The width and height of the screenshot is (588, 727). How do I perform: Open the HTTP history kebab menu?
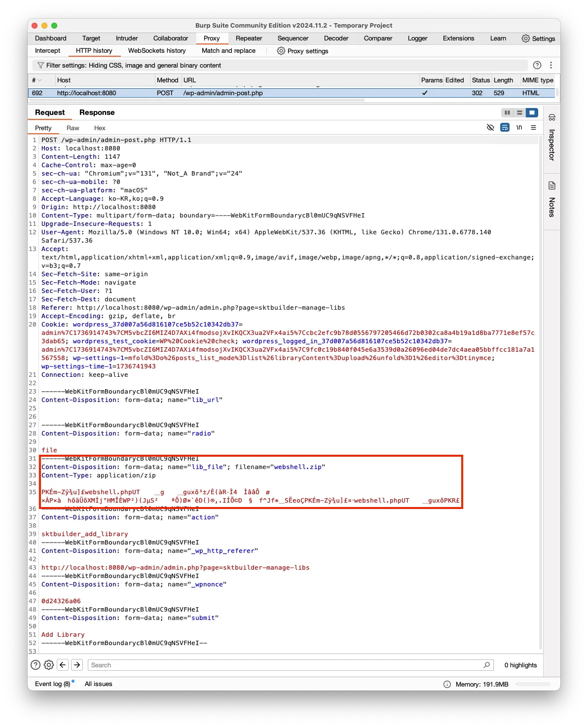[551, 65]
